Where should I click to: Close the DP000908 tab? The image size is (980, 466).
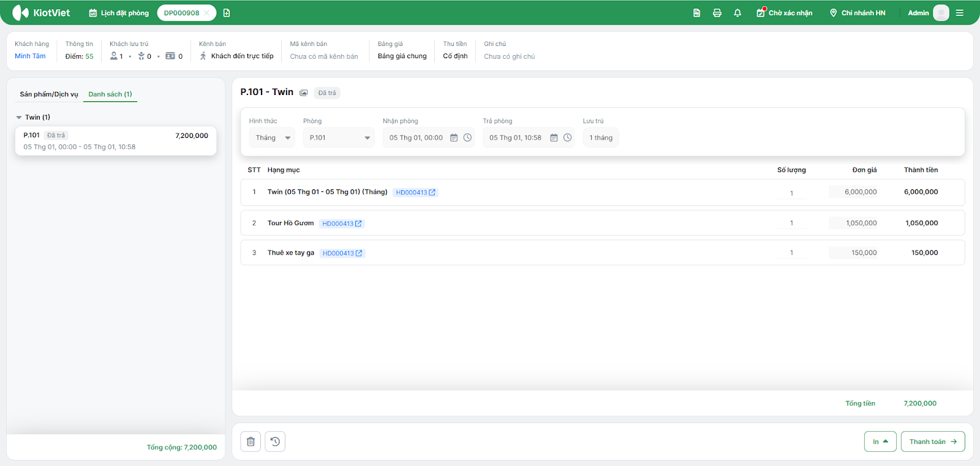pyautogui.click(x=207, y=13)
